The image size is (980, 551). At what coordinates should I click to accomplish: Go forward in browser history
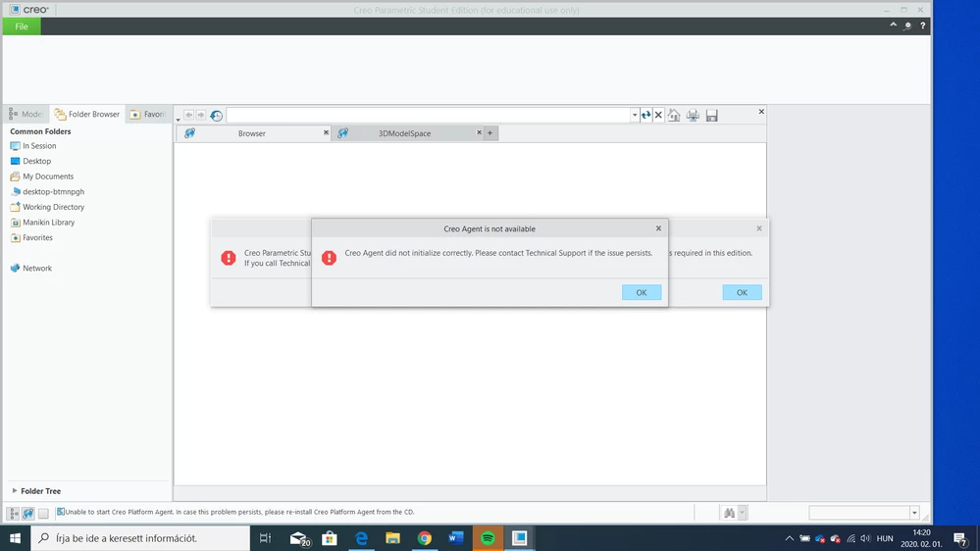click(201, 115)
